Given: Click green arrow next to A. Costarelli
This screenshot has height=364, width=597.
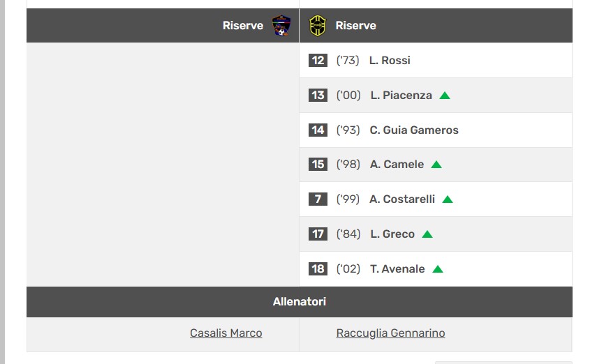Looking at the screenshot, I should coord(448,199).
